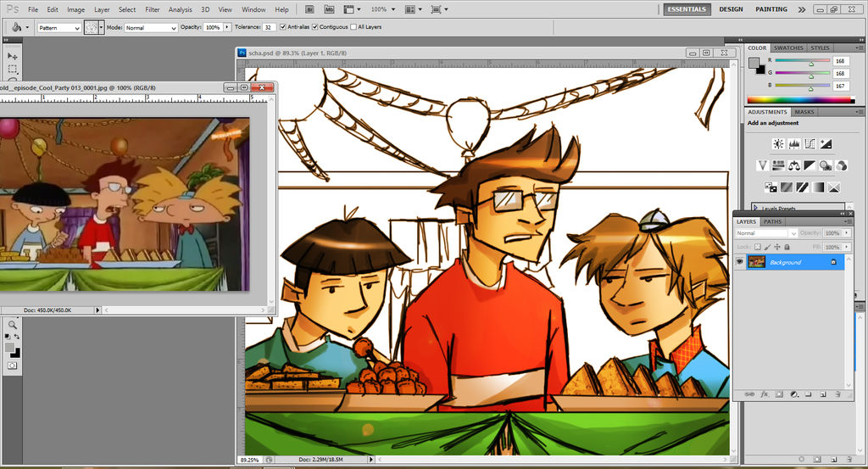Screen dimensions: 868x469
Task: Switch to the Paths tab
Action: (x=772, y=221)
